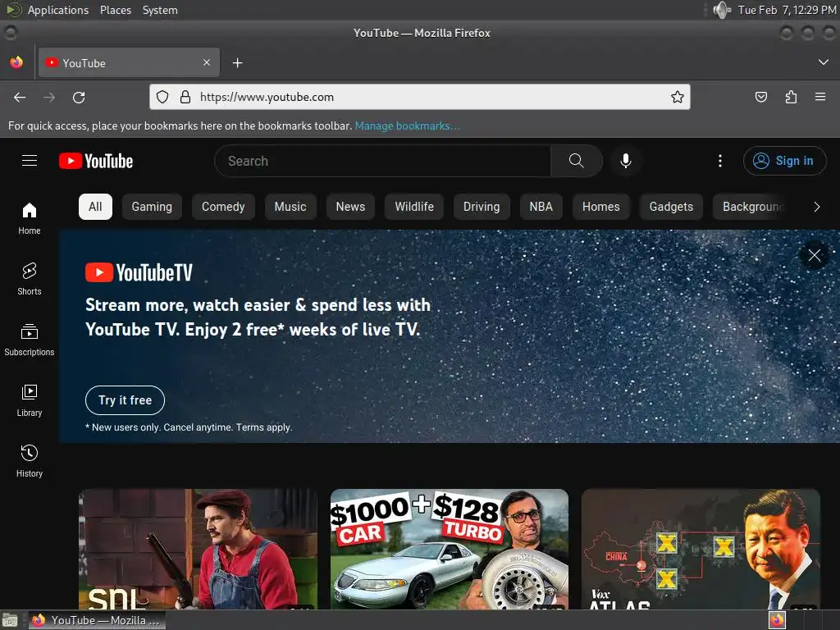Show next category chips with the arrow
This screenshot has height=630, width=840.
(x=816, y=207)
